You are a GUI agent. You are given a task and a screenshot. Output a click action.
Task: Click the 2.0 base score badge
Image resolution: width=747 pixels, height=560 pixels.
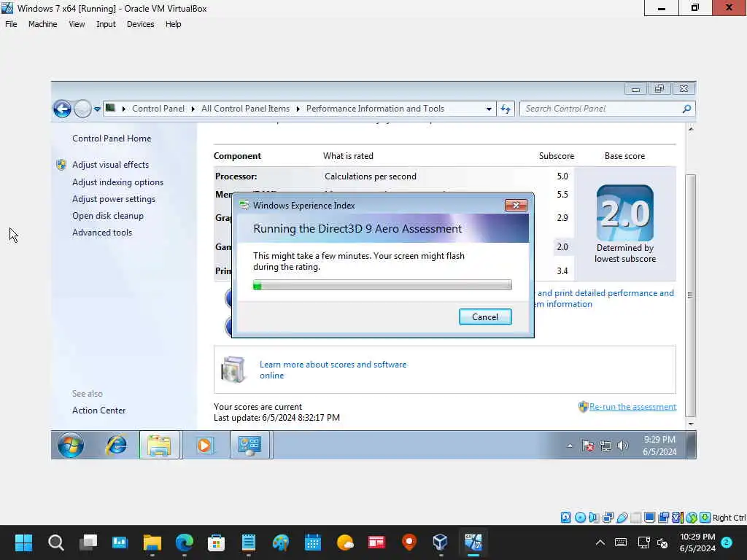click(x=625, y=213)
